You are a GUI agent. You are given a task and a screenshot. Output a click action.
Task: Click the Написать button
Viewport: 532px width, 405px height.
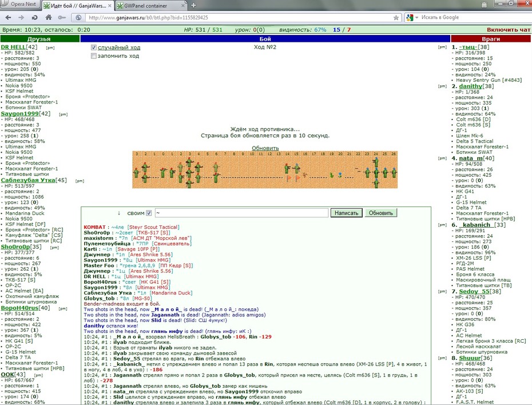(x=346, y=213)
